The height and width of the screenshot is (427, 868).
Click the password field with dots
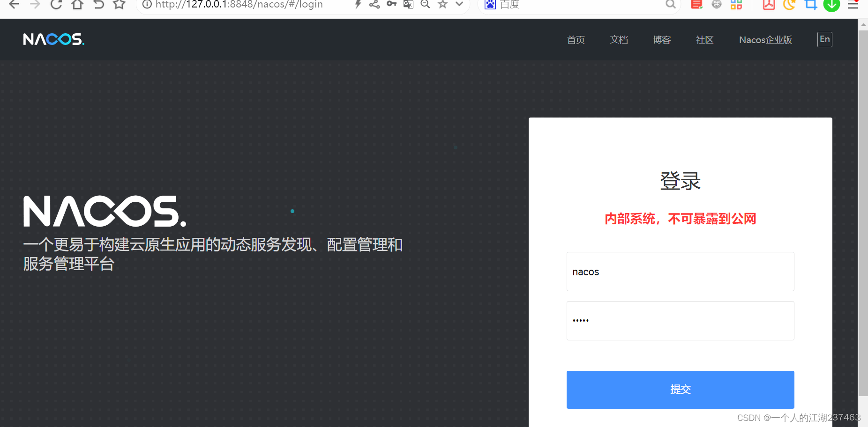coord(681,321)
